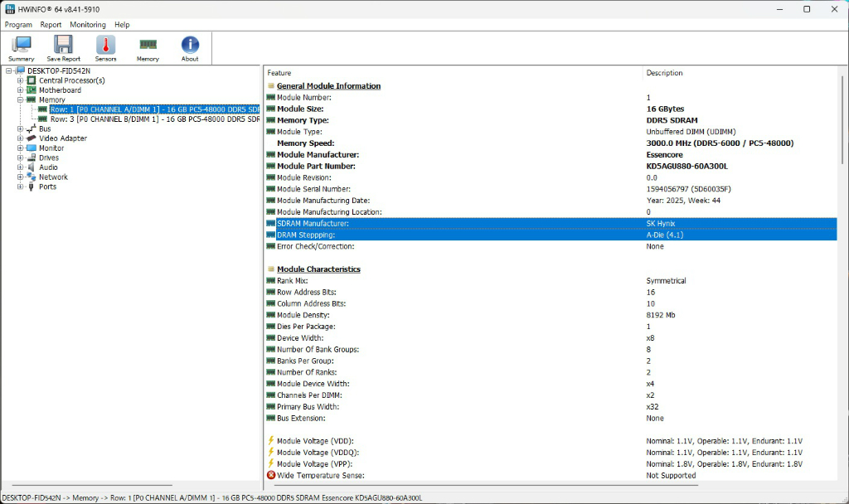Open Sensors thermometer icon

[x=105, y=45]
